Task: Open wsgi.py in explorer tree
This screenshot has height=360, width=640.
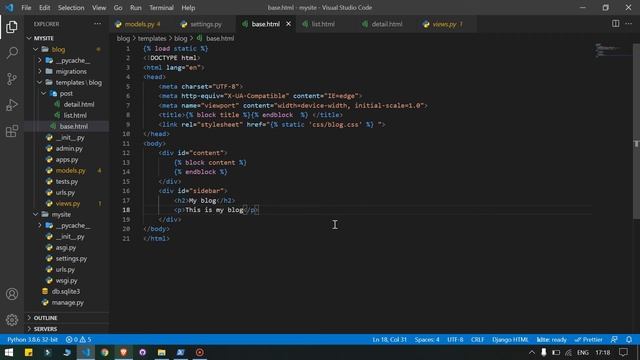Action: (67, 280)
